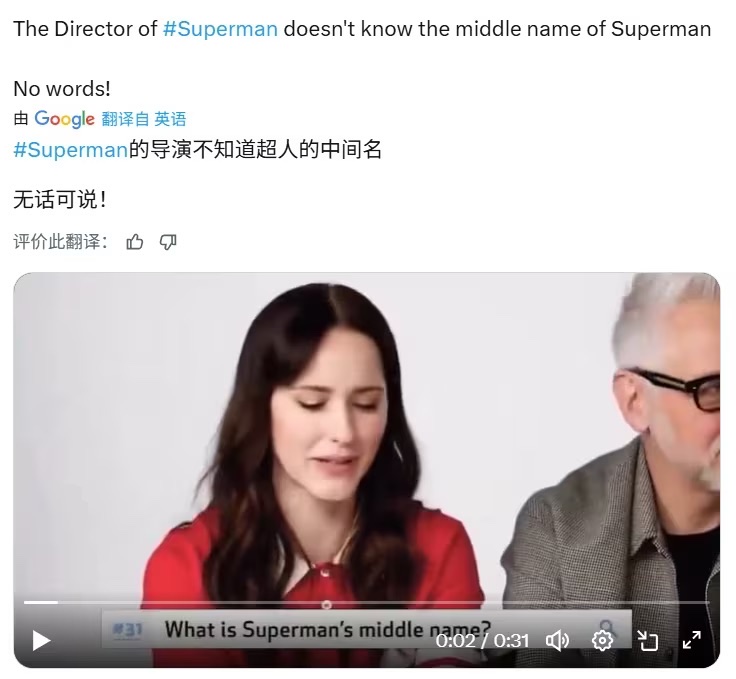The image size is (736, 679).
Task: Click the 评价此翻译 rating label
Action: [x=61, y=242]
